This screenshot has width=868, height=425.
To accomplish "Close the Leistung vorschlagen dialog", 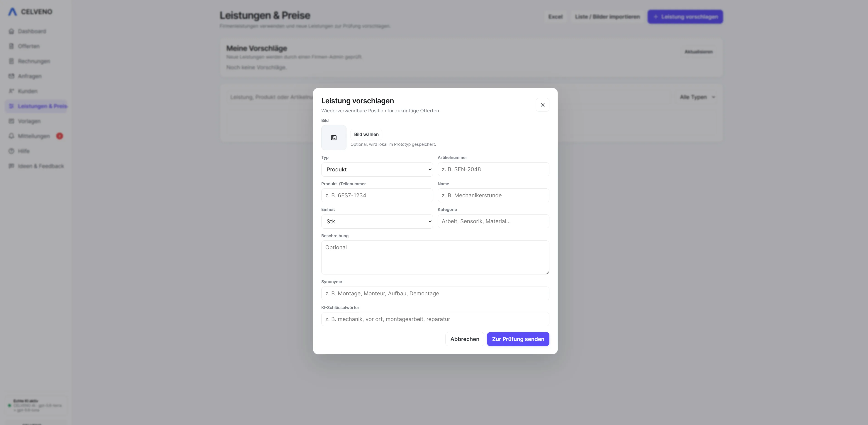I will (x=542, y=105).
